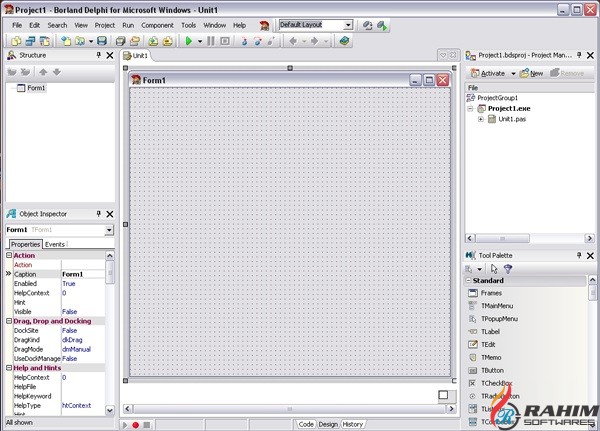Viewport: 600px width, 431px height.
Task: Click the Add file to project icon
Action: (x=153, y=41)
